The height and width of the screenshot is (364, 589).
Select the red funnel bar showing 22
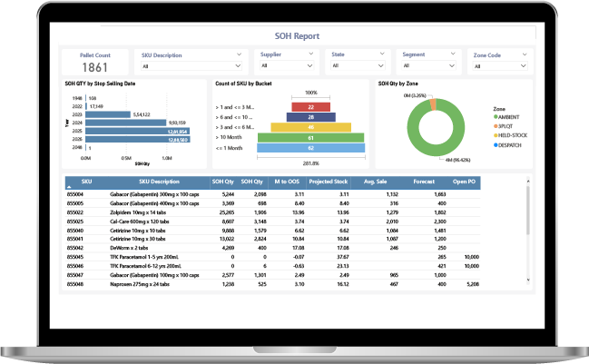click(x=310, y=107)
